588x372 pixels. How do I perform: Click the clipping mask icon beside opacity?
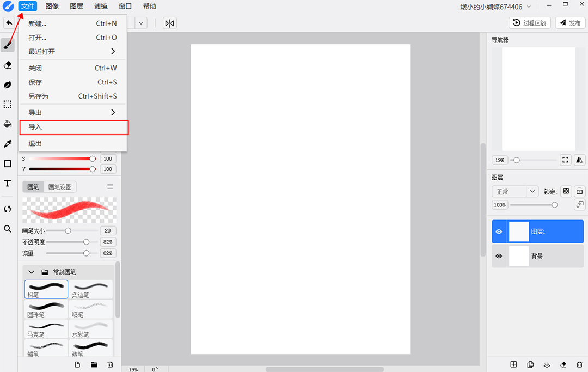click(580, 204)
